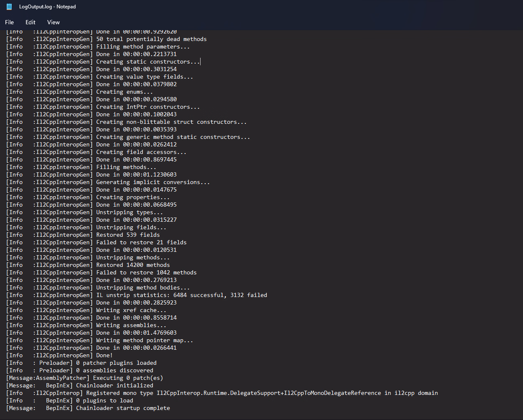Click the line '0 plugins to load'
523x420 pixels.
(x=70, y=400)
